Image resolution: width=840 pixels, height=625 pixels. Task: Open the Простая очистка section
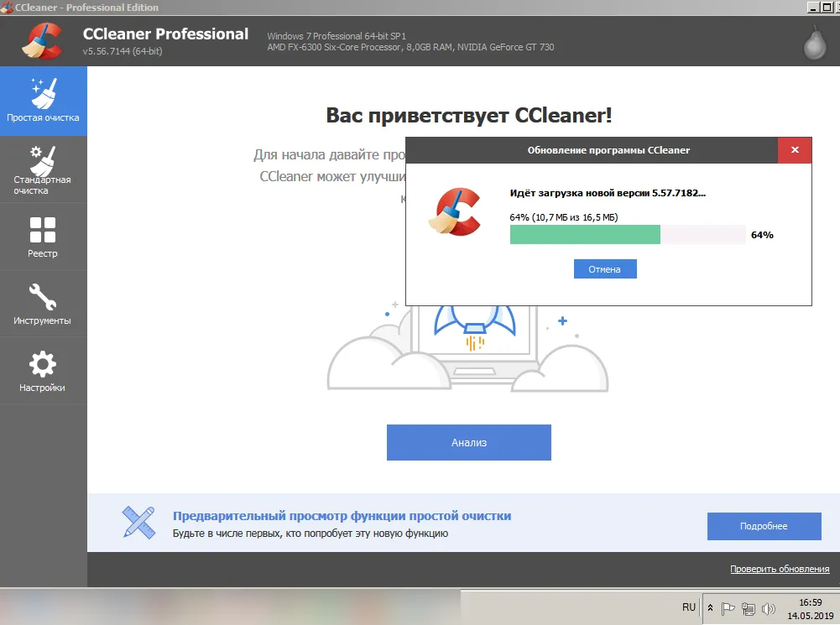pos(43,101)
